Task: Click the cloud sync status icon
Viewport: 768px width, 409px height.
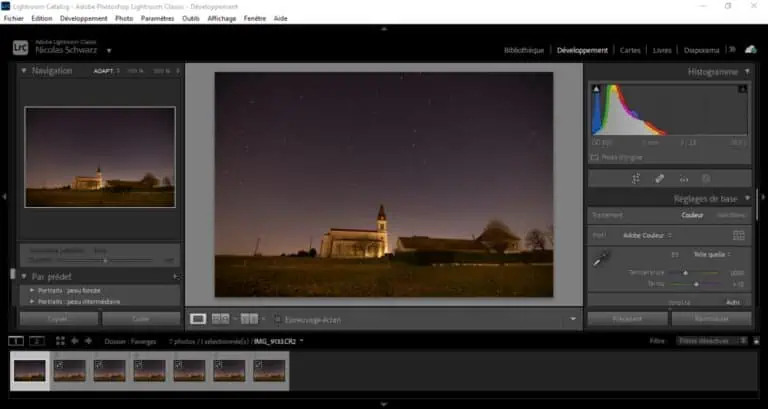Action: coord(750,49)
